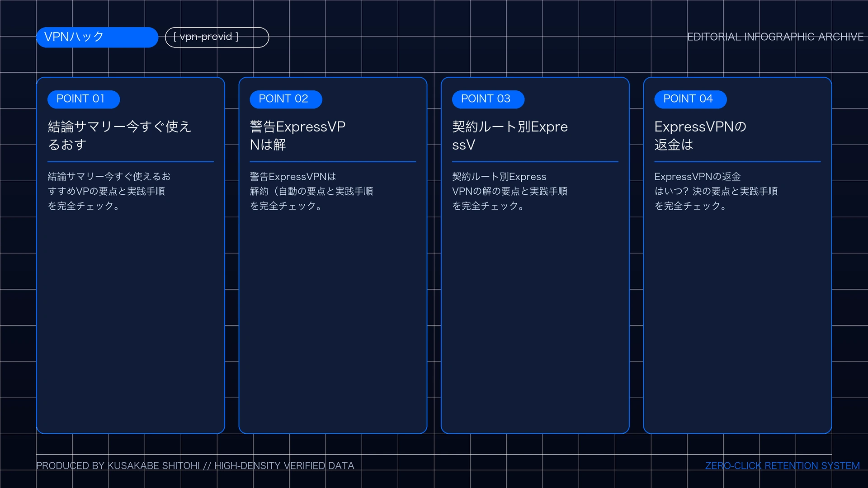Click the PRODUCED BY KUSAKABE SHITOHI footer text
Image resolution: width=868 pixels, height=488 pixels.
pyautogui.click(x=195, y=466)
